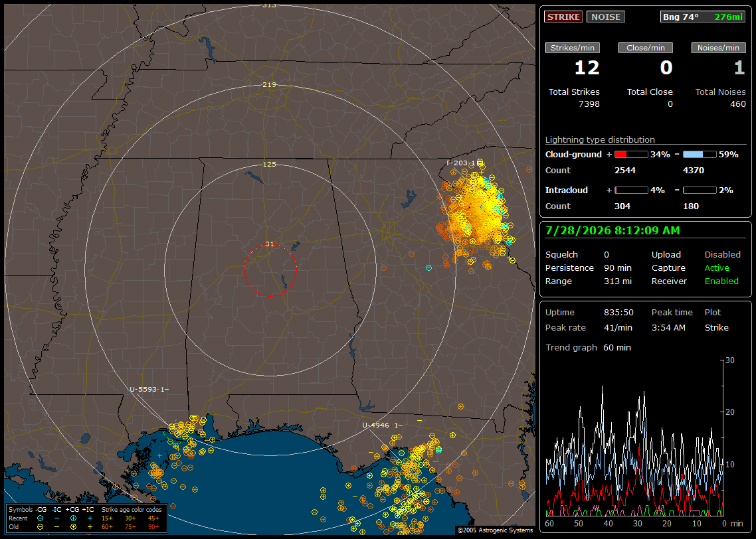756x539 pixels.
Task: Click the 45+ strike age color code
Action: [153, 518]
